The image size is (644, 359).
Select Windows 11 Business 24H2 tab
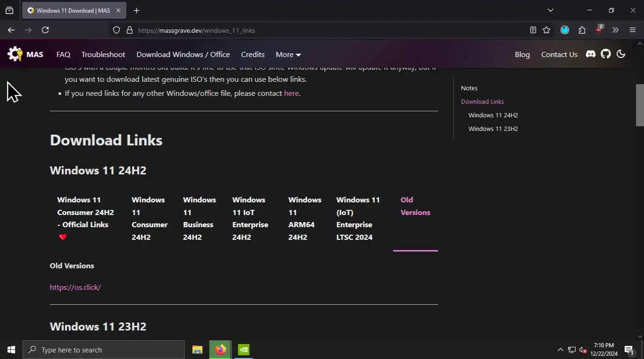click(200, 218)
